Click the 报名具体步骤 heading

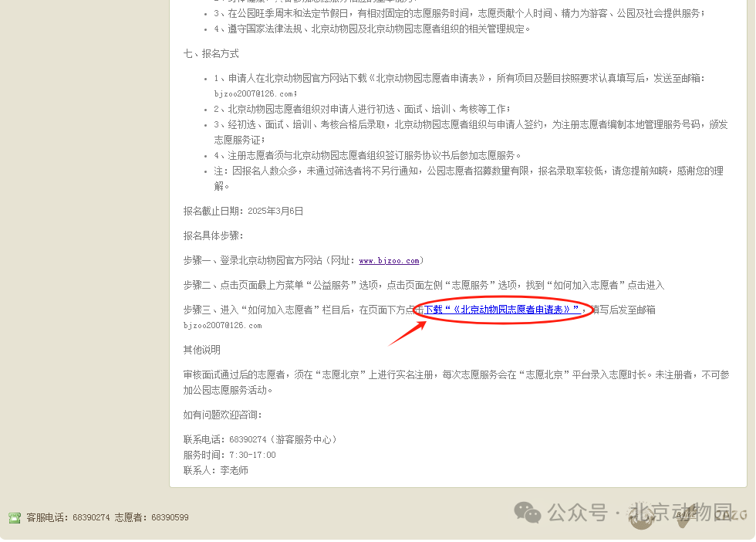coord(214,235)
